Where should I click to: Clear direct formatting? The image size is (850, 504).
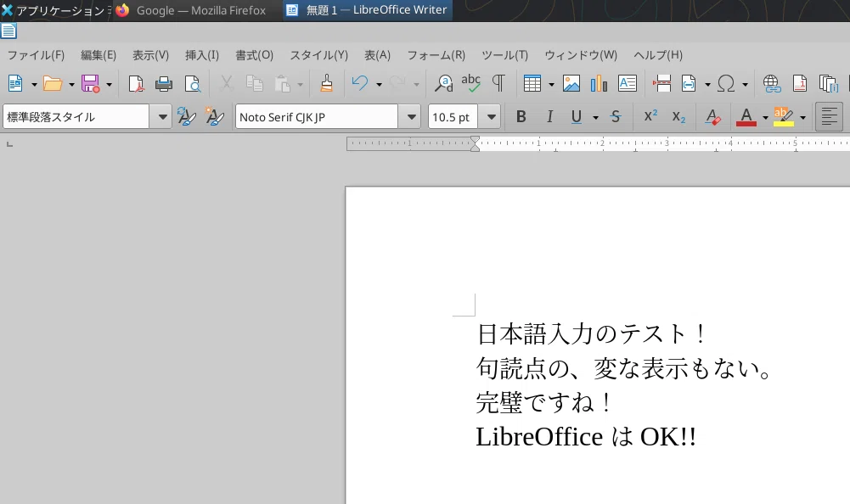tap(712, 116)
